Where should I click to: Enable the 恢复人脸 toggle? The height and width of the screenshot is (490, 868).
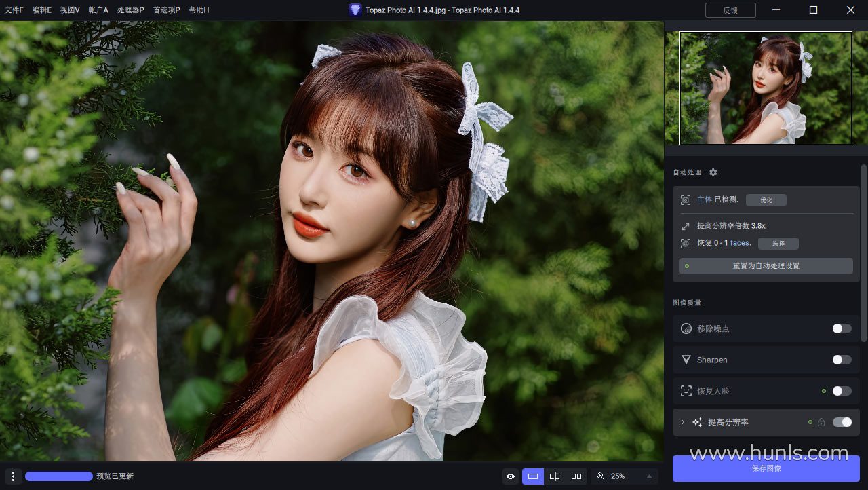coord(842,391)
